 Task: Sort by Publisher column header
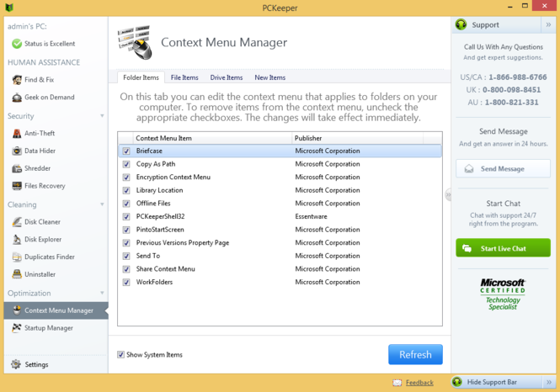coord(357,138)
